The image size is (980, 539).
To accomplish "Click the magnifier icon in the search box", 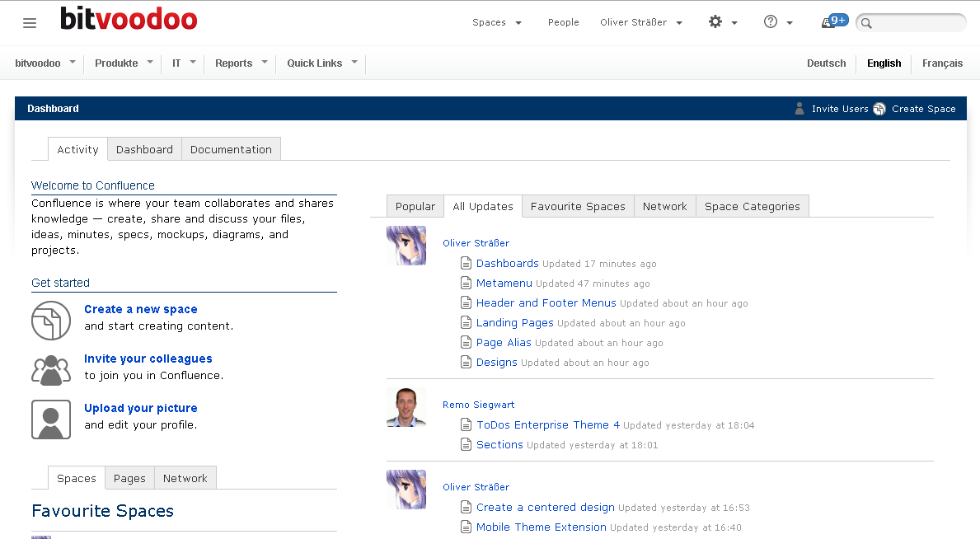I will tap(865, 23).
